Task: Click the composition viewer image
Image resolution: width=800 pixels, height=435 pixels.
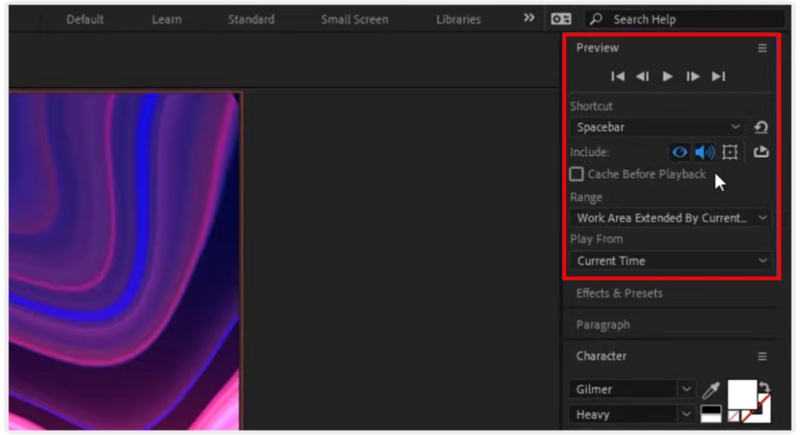Action: (124, 261)
